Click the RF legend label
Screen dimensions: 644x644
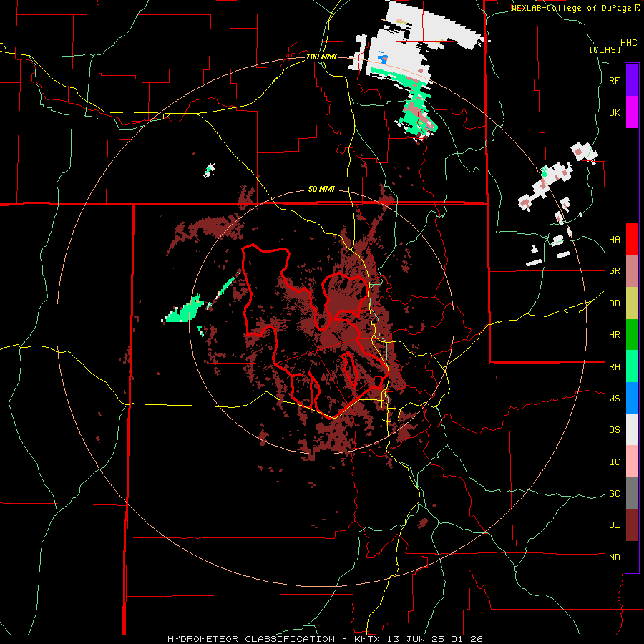614,80
